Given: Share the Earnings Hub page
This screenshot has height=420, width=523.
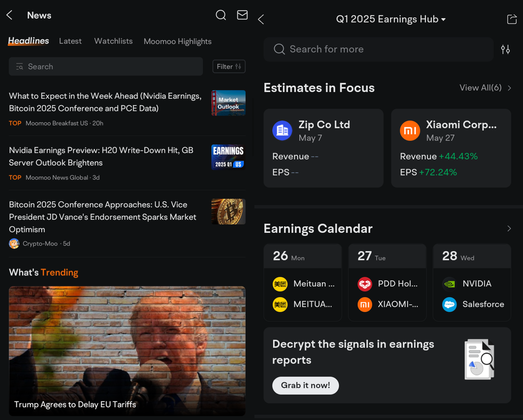Looking at the screenshot, I should [512, 19].
